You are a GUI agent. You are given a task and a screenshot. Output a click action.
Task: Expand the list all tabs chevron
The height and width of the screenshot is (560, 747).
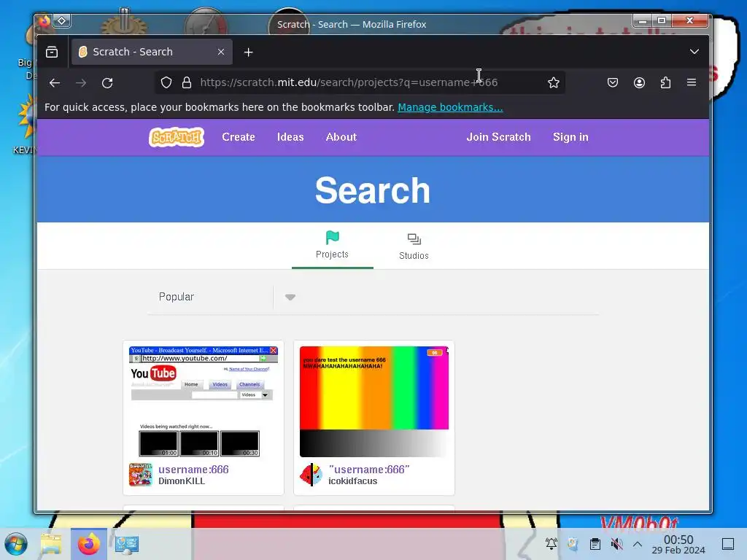coord(694,52)
